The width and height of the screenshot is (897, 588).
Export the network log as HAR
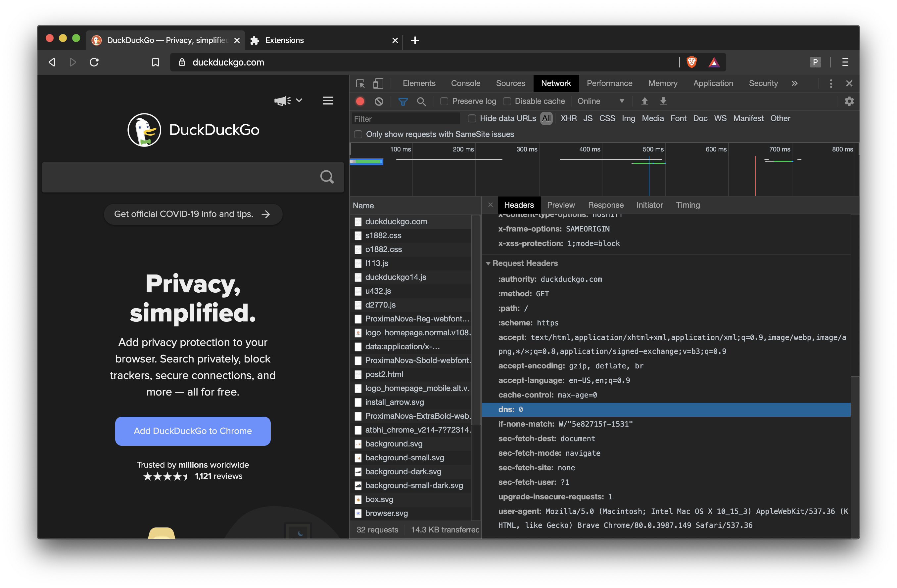tap(663, 101)
